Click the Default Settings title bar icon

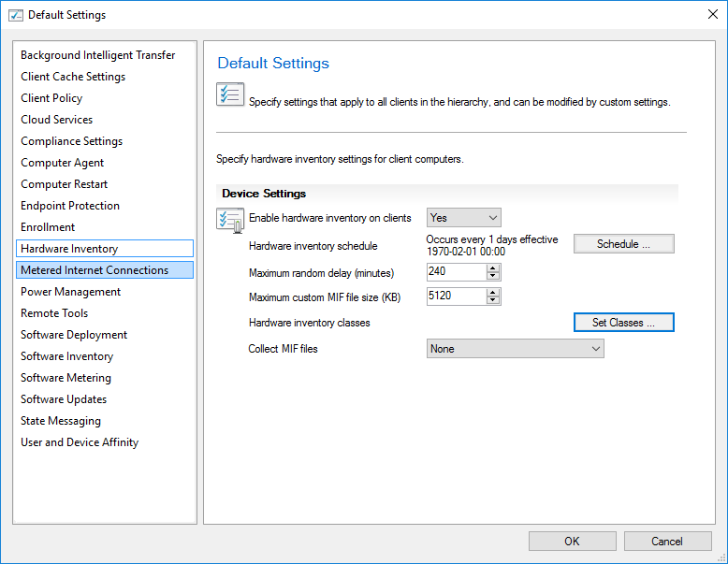coord(16,15)
